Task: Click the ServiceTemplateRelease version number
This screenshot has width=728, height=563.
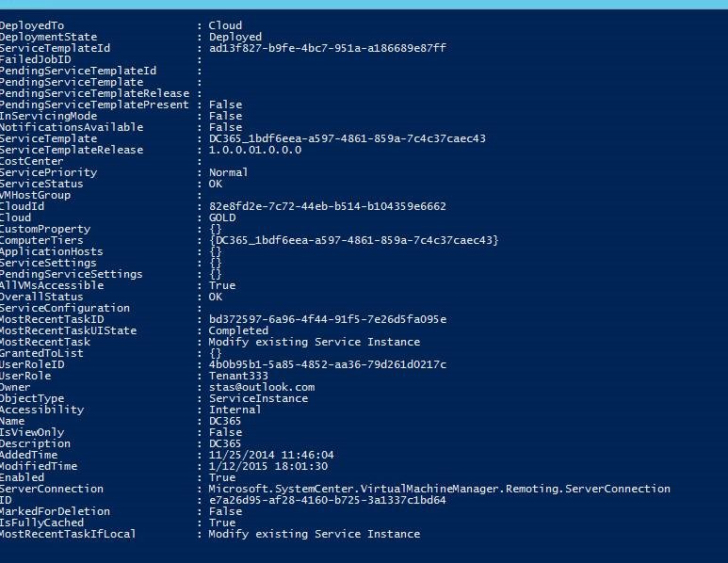Action: pos(254,150)
